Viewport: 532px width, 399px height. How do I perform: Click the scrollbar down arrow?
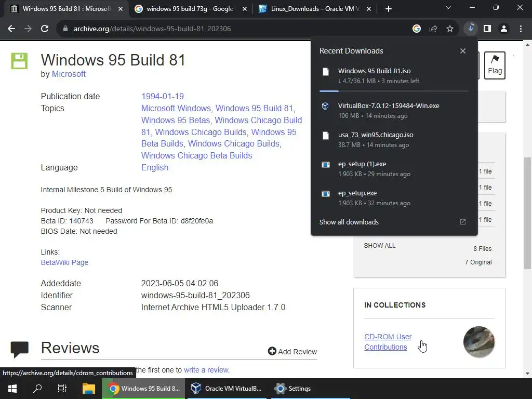coord(527,374)
